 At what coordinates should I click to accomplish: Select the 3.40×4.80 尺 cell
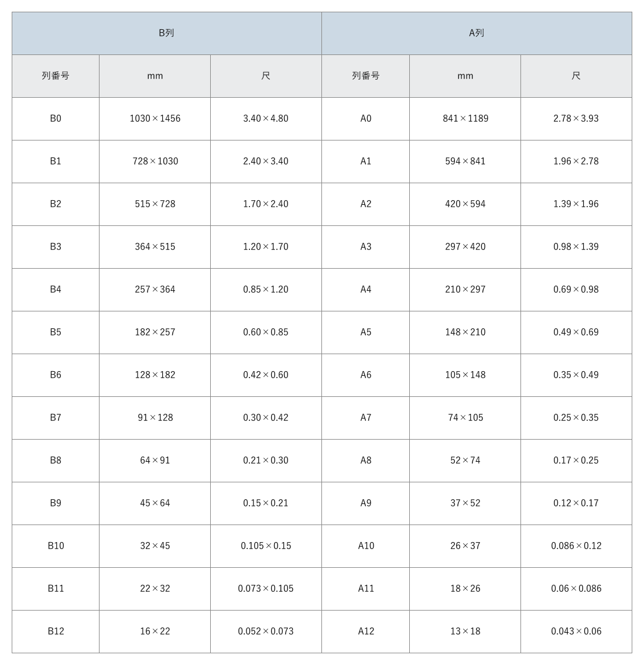266,119
